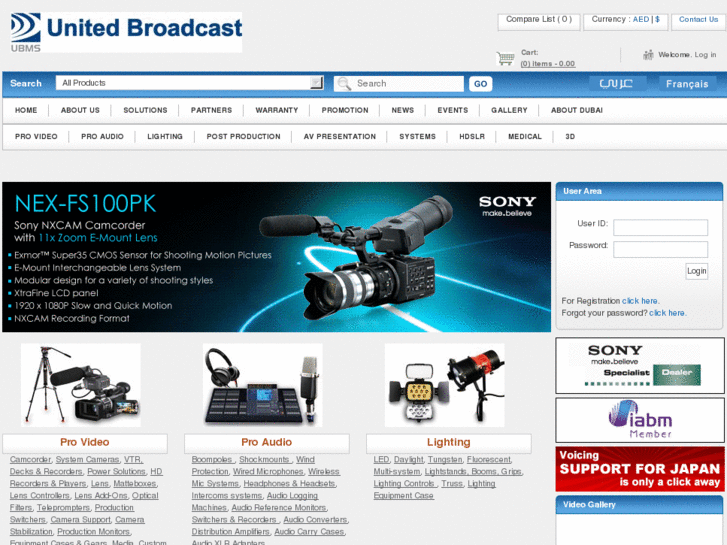
Task: Open SYSTEMS category
Action: coord(417,137)
